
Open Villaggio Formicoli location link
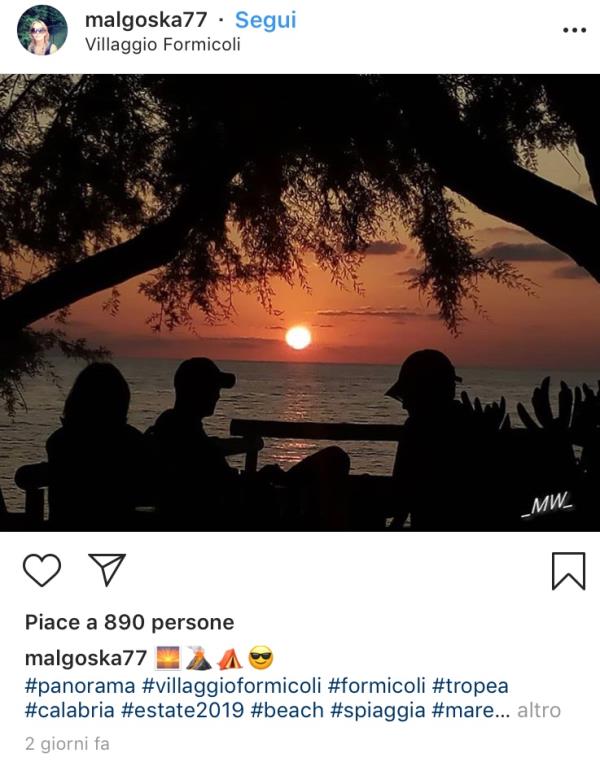[x=163, y=44]
